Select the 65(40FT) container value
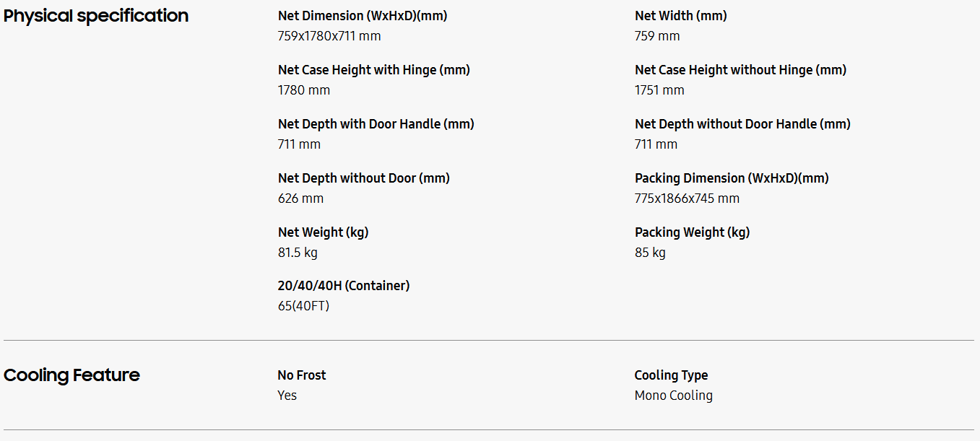 (303, 306)
